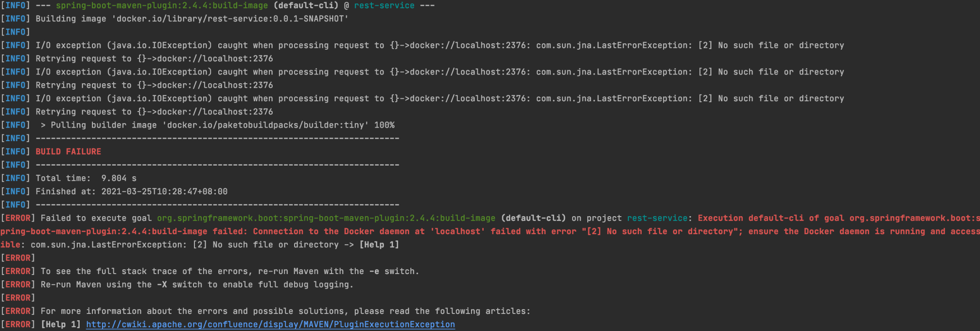Click the [Help 1] label before the URL

[61, 324]
